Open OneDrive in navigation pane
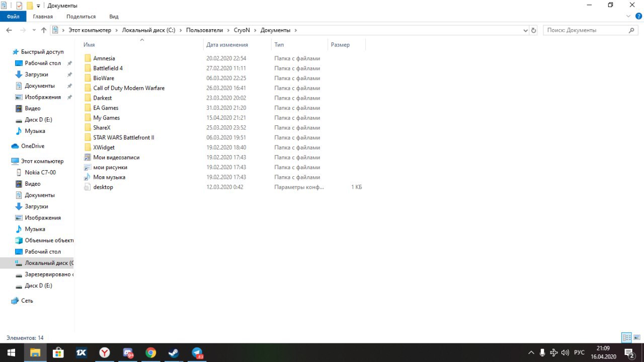 (33, 146)
